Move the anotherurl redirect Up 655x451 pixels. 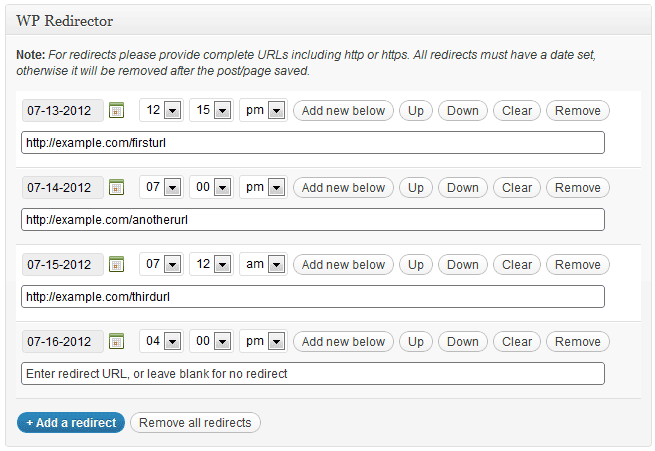pos(416,187)
